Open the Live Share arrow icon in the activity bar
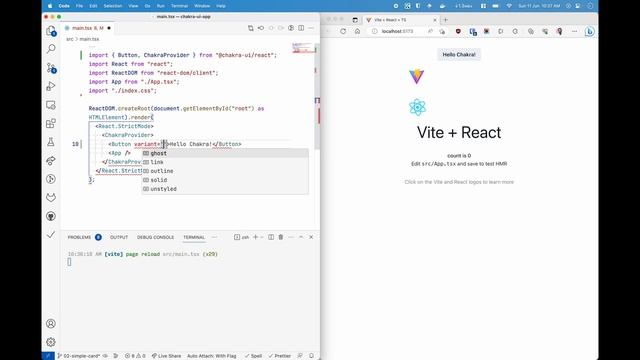The height and width of the screenshot is (360, 640). coord(51,160)
